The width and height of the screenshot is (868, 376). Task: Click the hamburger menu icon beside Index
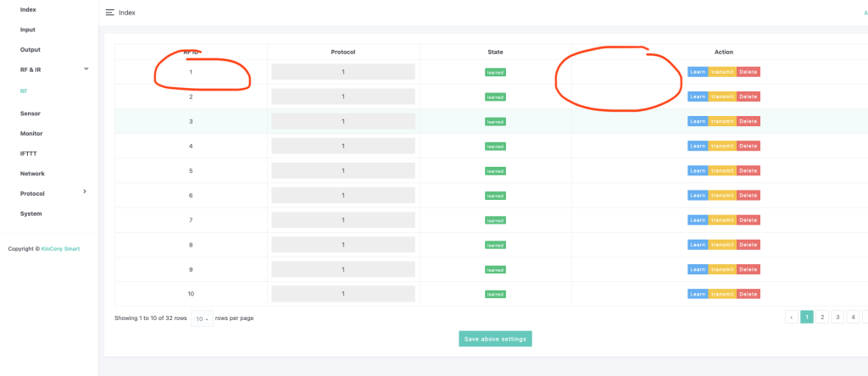click(x=110, y=13)
